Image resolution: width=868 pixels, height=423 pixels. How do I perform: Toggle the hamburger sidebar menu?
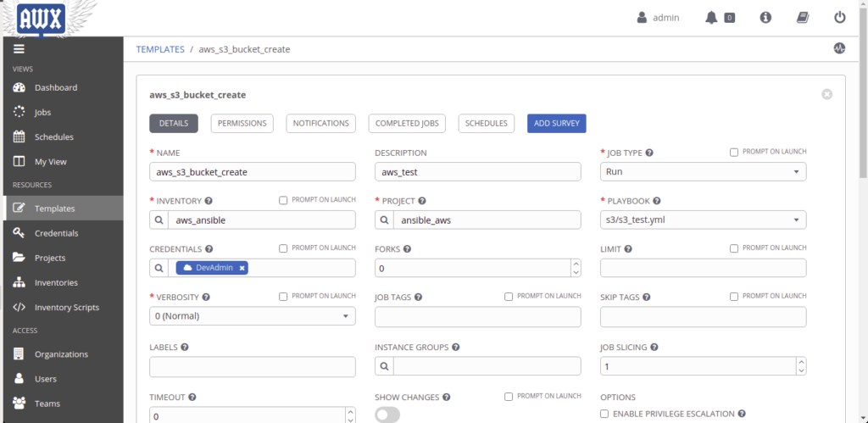click(19, 48)
